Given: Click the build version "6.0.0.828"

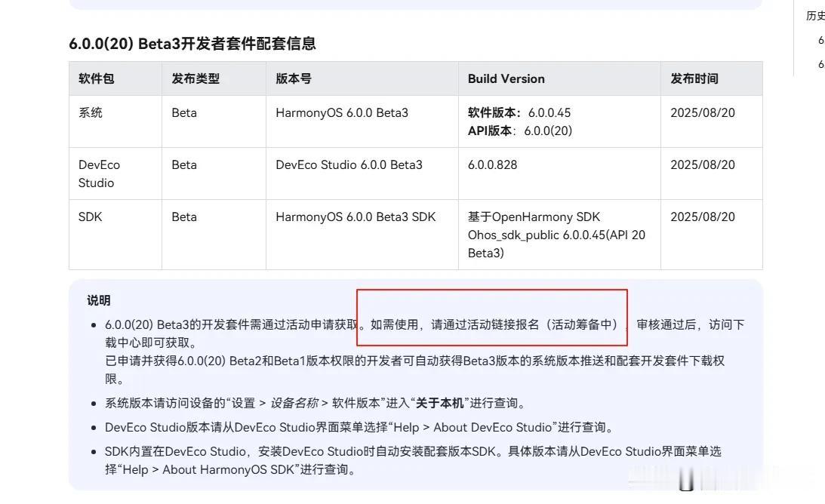Looking at the screenshot, I should point(492,164).
